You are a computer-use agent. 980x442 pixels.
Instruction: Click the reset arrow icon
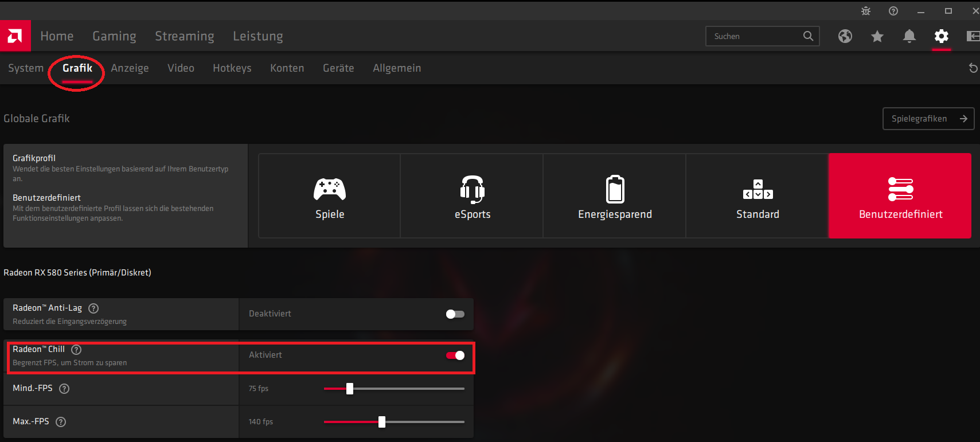pos(973,68)
